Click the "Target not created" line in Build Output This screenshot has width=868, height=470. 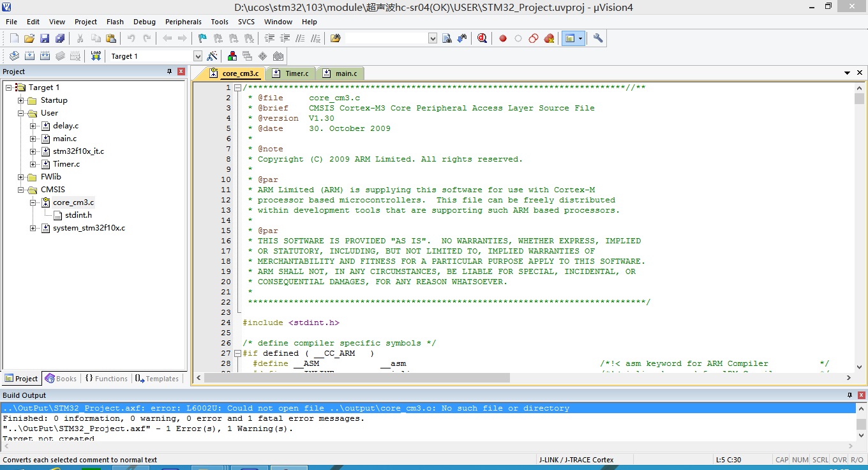tap(49, 439)
